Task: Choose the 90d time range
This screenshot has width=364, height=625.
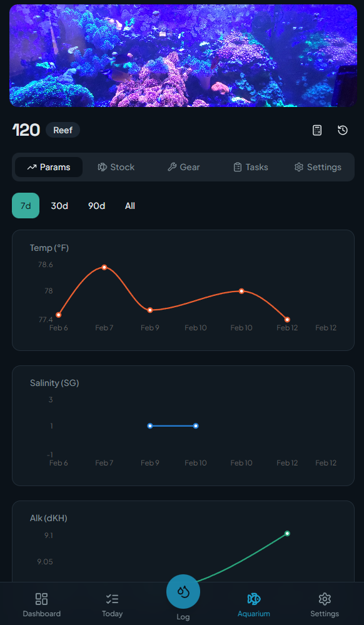Action: click(96, 206)
